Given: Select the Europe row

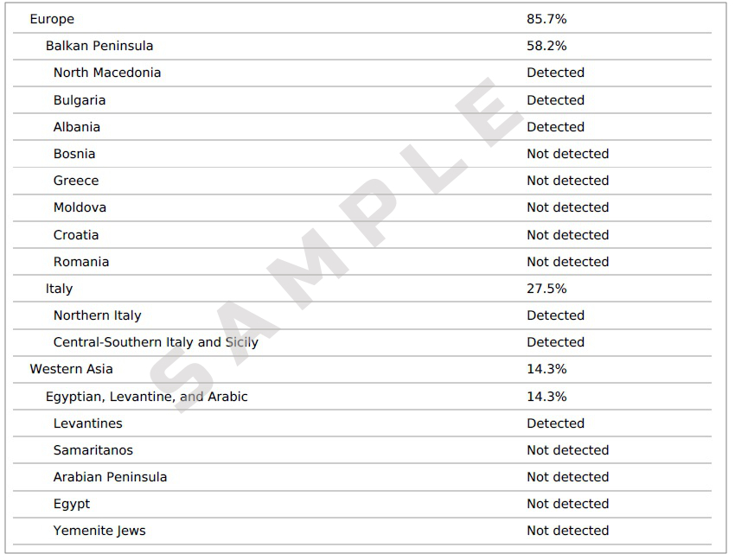Looking at the screenshot, I should pyautogui.click(x=361, y=19).
